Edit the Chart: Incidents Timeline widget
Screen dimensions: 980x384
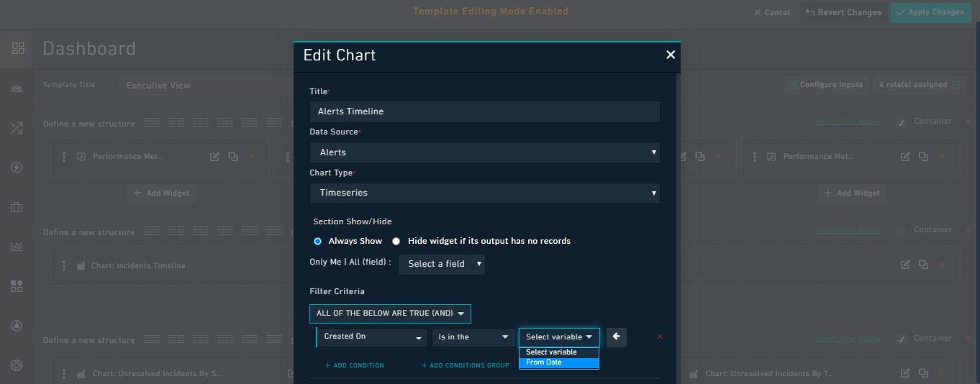[x=905, y=265]
